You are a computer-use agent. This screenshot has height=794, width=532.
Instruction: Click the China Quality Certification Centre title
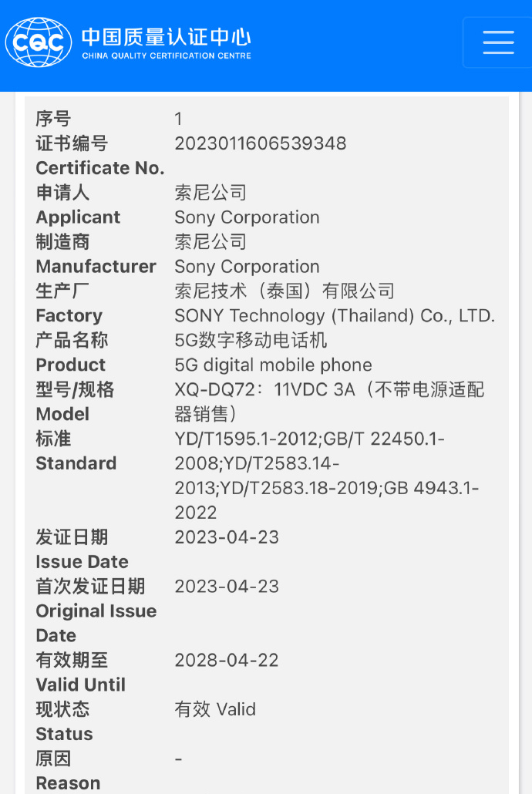(166, 43)
